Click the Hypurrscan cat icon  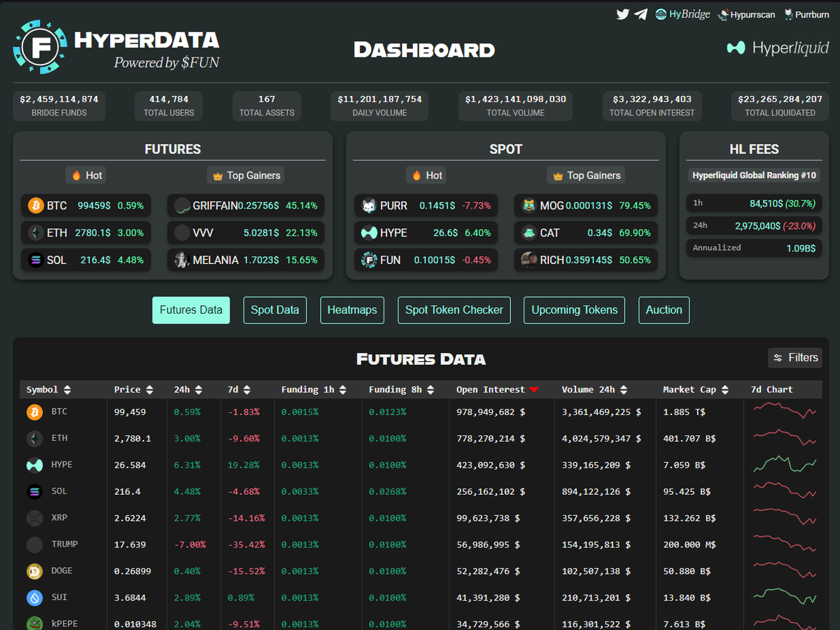click(x=723, y=14)
